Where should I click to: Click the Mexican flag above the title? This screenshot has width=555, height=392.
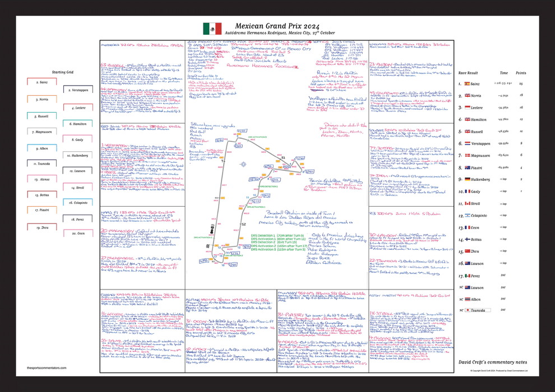point(212,29)
